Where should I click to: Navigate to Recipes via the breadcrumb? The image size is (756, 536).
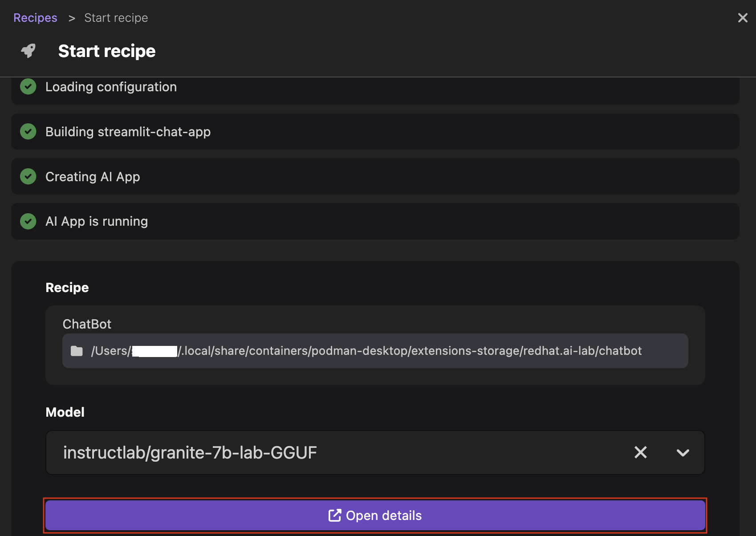click(35, 17)
